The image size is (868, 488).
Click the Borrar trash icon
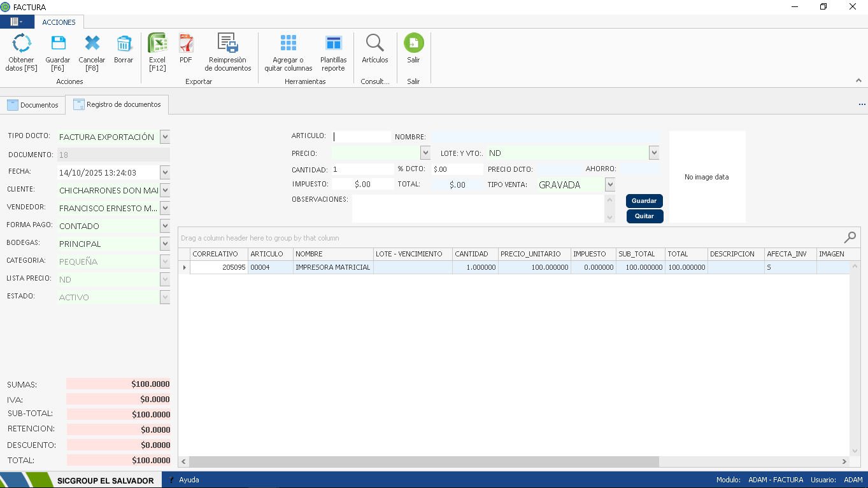pyautogui.click(x=124, y=44)
